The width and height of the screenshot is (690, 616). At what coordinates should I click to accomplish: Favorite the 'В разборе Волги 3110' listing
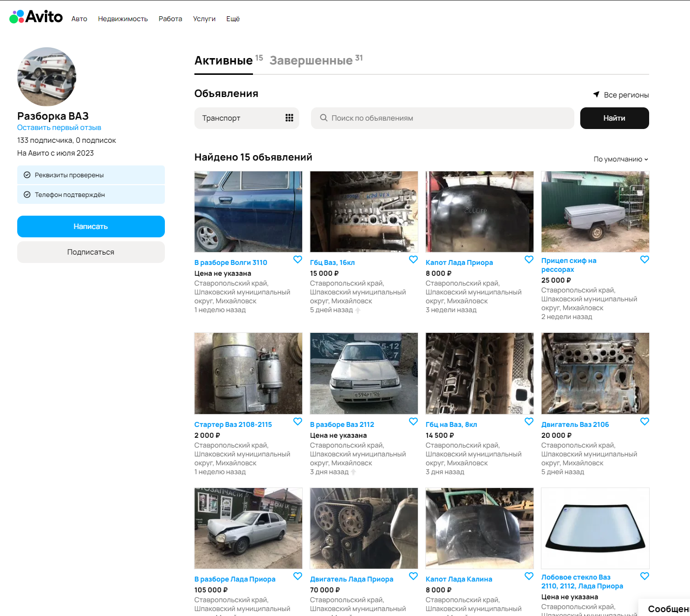298,259
